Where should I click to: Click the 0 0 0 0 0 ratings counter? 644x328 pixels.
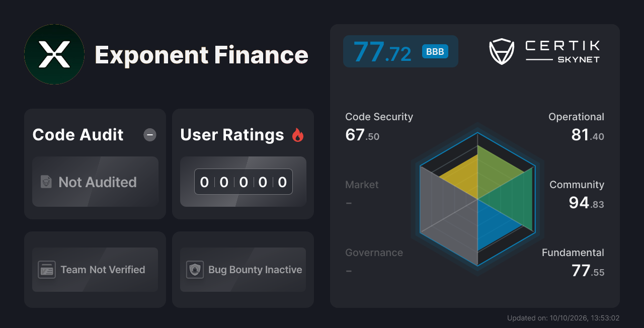coord(244,182)
